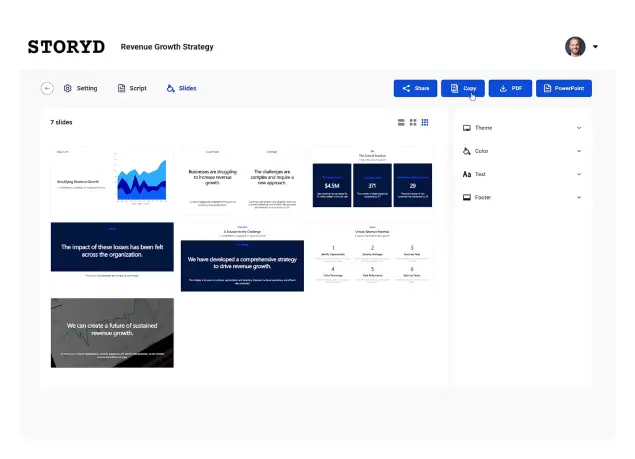Expand the Footer section chevron
Screen dimensions: 635x459
[579, 197]
